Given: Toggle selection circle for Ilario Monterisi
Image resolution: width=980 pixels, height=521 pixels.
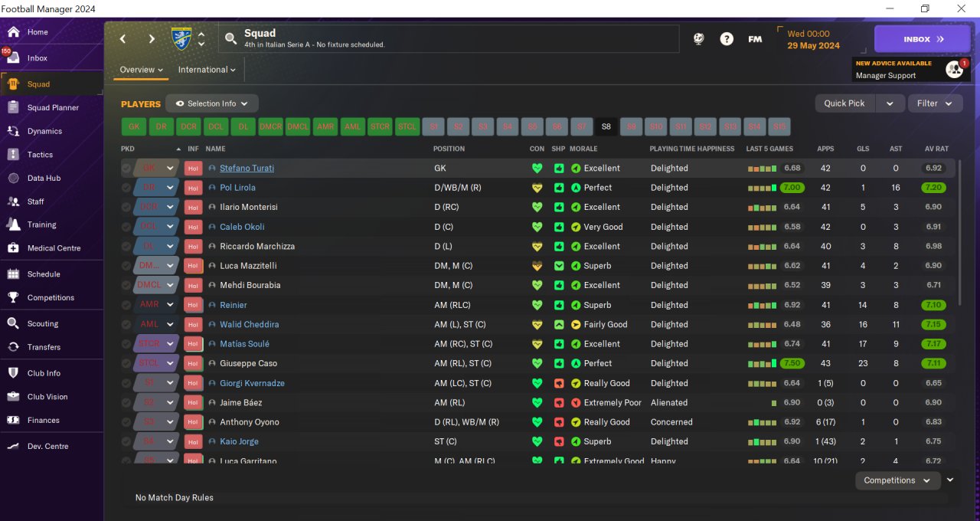Looking at the screenshot, I should [126, 207].
